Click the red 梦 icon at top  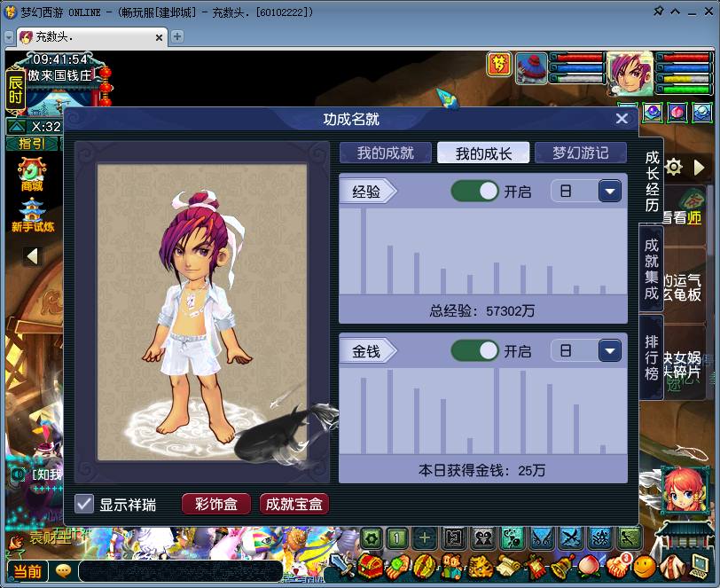(x=499, y=64)
